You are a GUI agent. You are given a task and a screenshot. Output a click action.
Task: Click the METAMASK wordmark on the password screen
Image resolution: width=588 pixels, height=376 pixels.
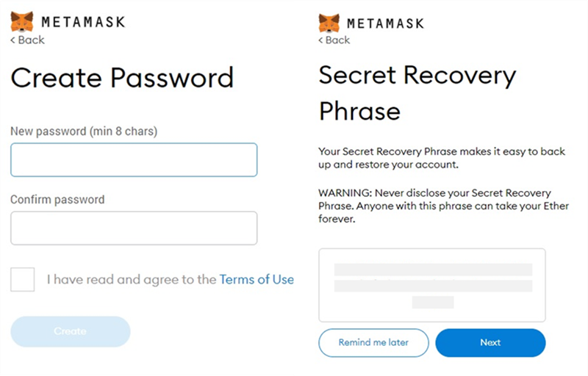83,22
